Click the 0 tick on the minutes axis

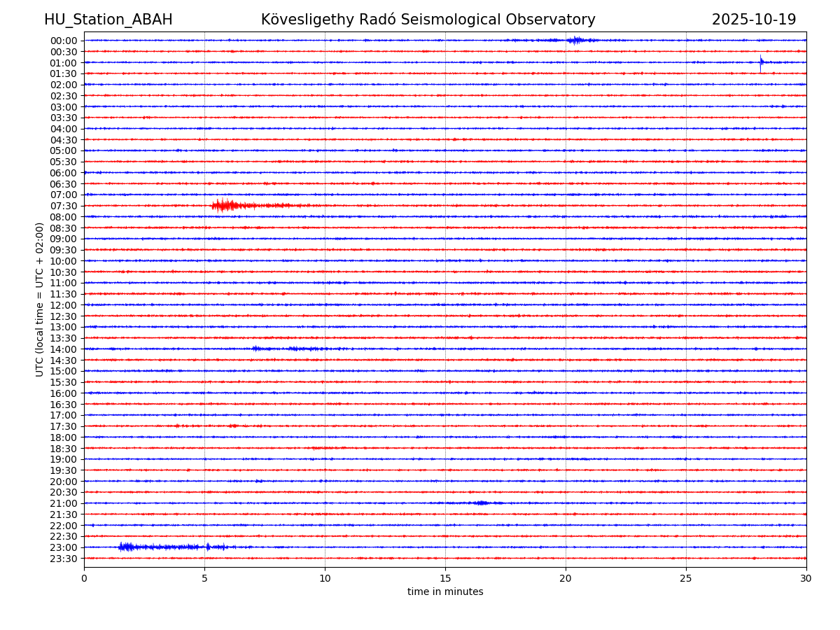click(x=84, y=578)
